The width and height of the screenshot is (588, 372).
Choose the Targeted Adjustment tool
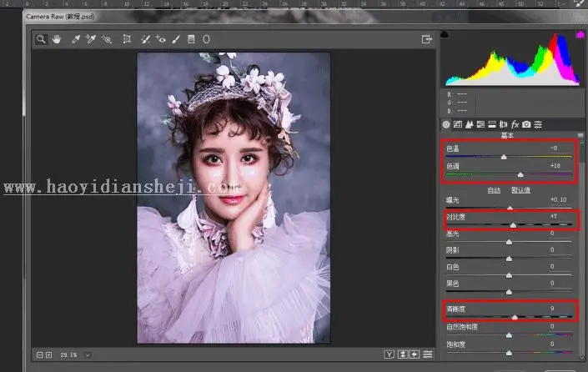click(x=107, y=39)
